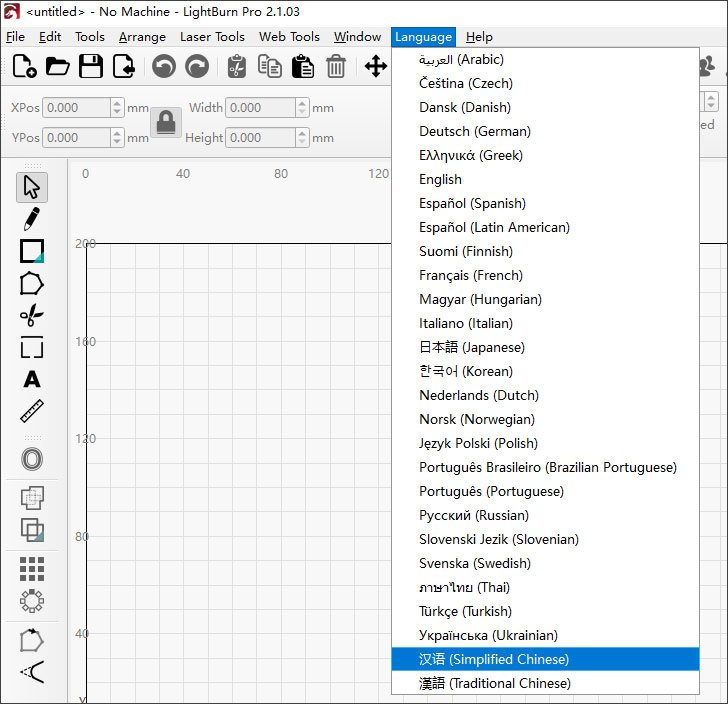Open the Tools menu
Viewport: 728px width, 704px height.
point(90,37)
